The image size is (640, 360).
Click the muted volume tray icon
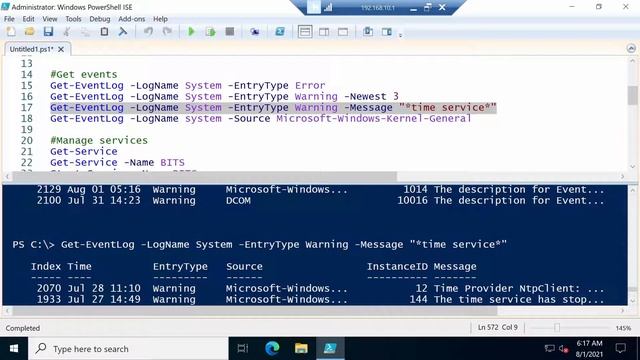point(564,349)
